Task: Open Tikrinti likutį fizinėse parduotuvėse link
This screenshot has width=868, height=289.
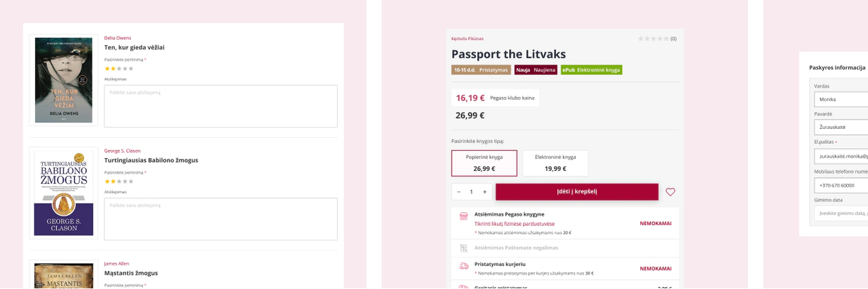Action: 515,223
